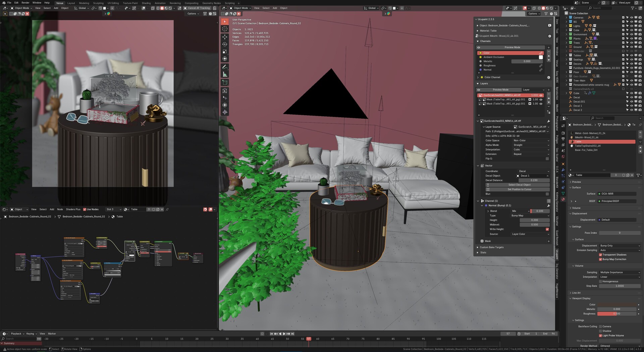Screen dimensions: 644x352
Task: Open Channel (1) list options icon
Action: [x=549, y=201]
